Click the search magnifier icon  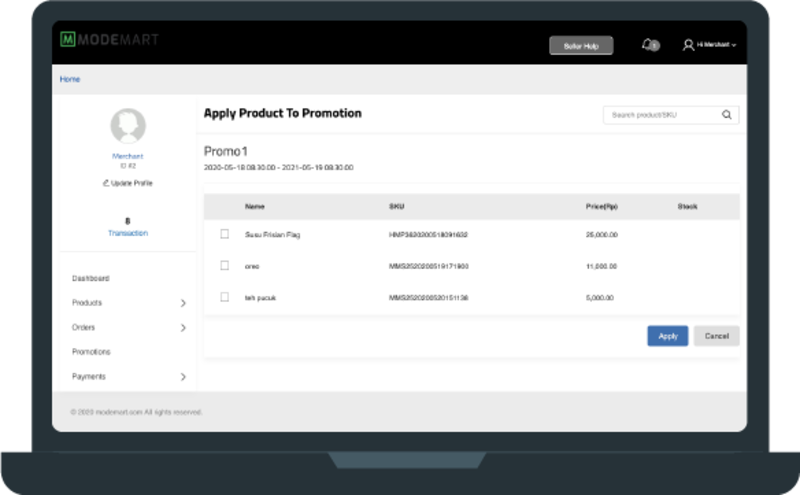727,115
